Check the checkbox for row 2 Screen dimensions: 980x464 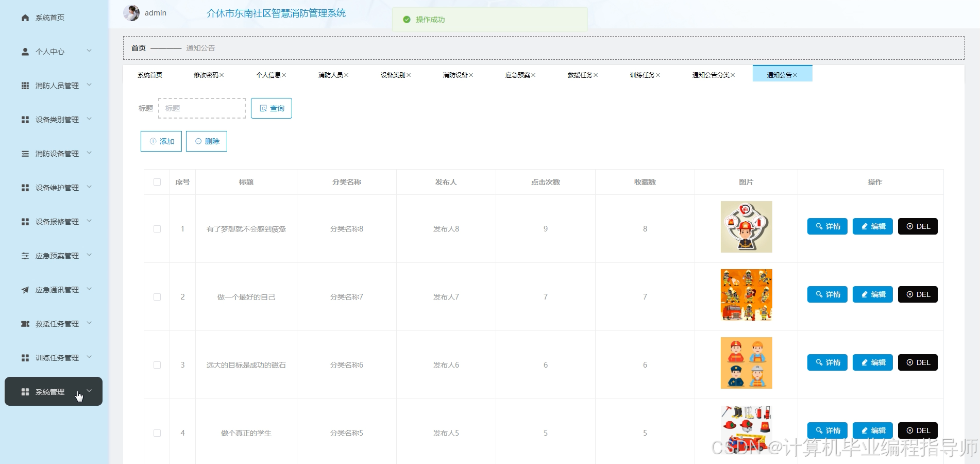point(157,297)
